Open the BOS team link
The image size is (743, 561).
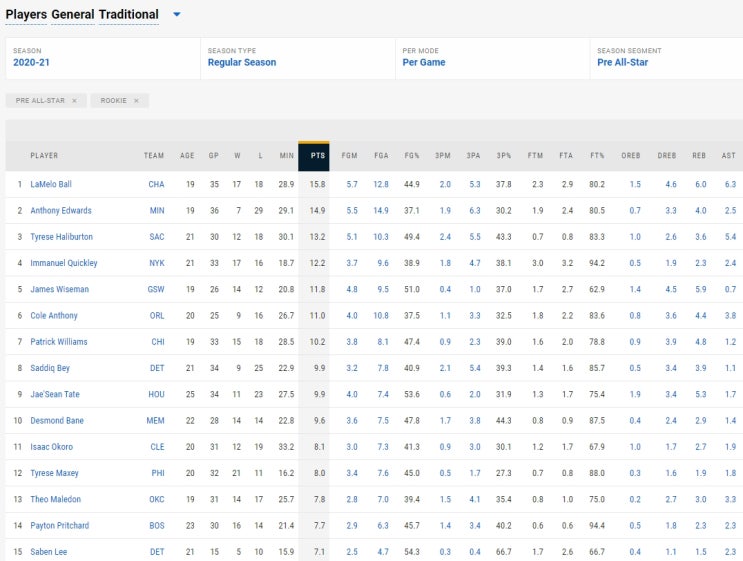click(x=157, y=525)
